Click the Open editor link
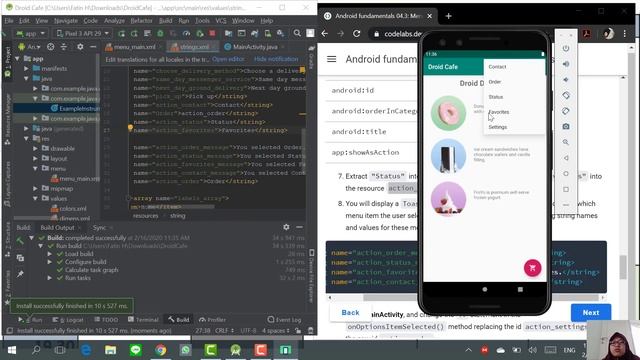Screen dimensions: 640x360 pyautogui.click(x=228, y=59)
